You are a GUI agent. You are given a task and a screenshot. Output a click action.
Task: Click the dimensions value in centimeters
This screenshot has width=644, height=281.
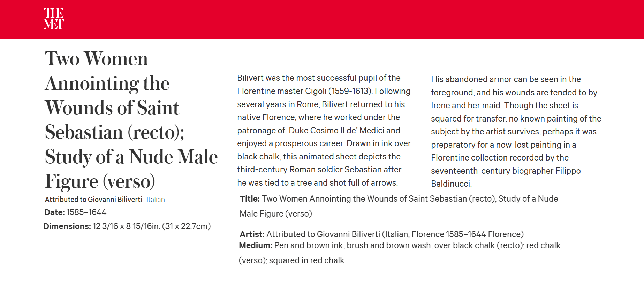187,226
